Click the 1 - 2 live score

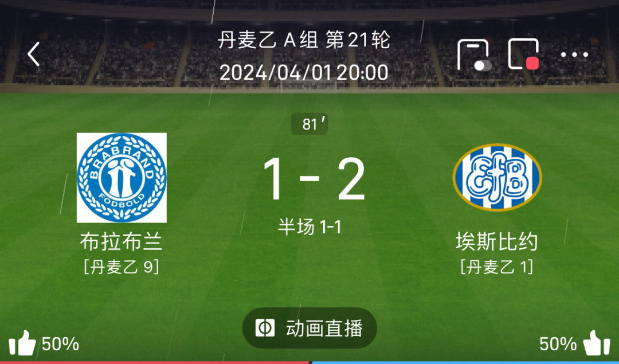314,179
